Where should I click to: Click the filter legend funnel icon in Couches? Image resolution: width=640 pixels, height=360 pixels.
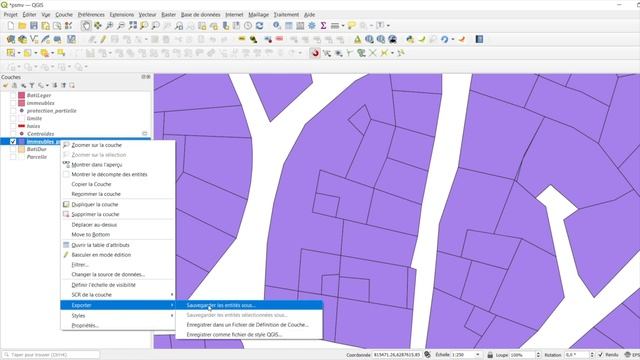coord(32,85)
